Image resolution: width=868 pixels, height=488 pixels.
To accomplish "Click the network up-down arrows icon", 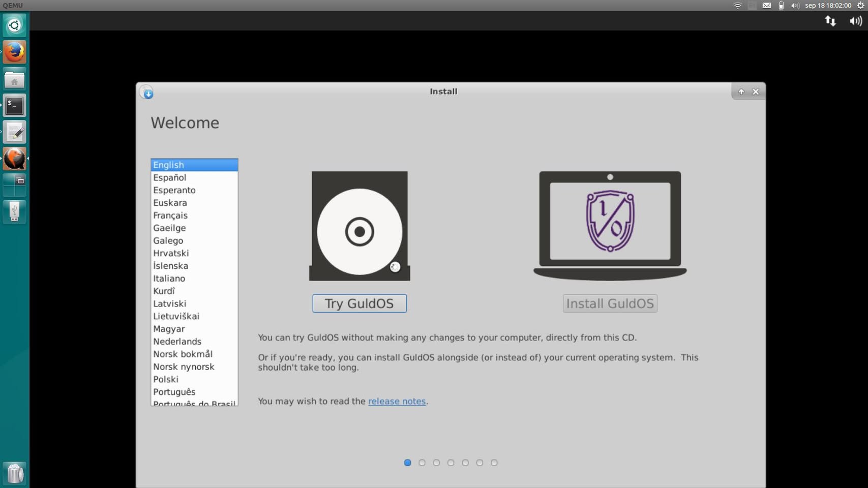I will 830,21.
